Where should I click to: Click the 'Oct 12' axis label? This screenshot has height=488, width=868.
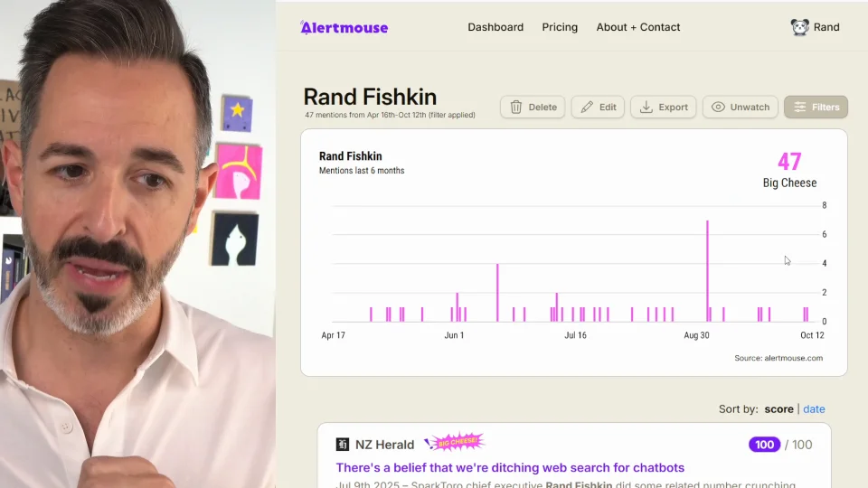(812, 335)
